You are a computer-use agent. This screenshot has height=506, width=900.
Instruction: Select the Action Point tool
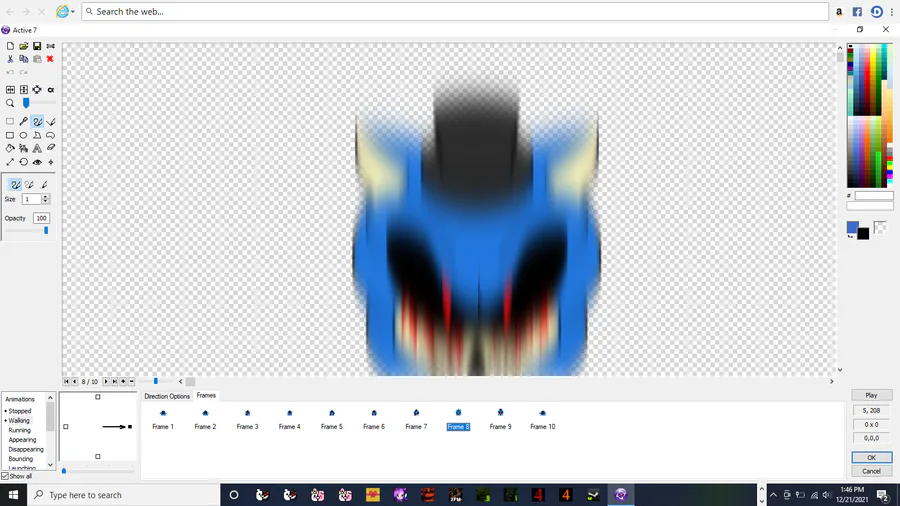[x=51, y=162]
